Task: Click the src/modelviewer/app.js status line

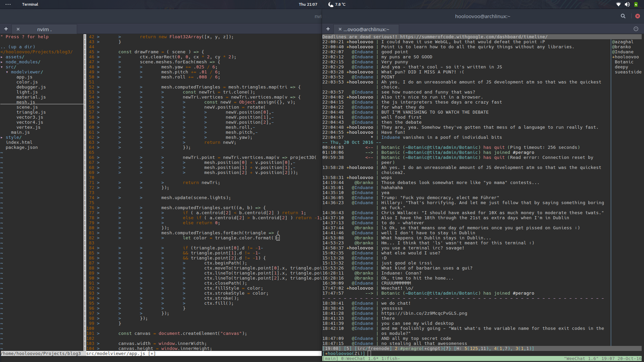Action: click(x=121, y=354)
